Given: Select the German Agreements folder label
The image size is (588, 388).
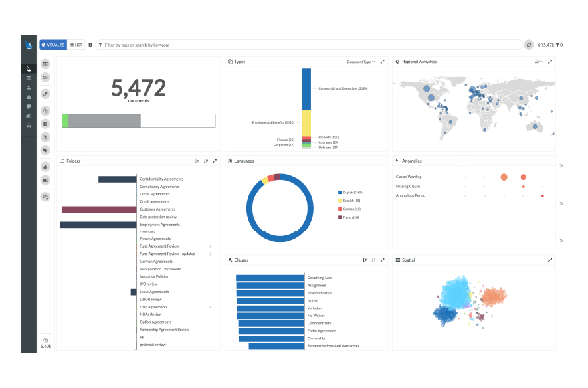Looking at the screenshot, I should (x=156, y=262).
